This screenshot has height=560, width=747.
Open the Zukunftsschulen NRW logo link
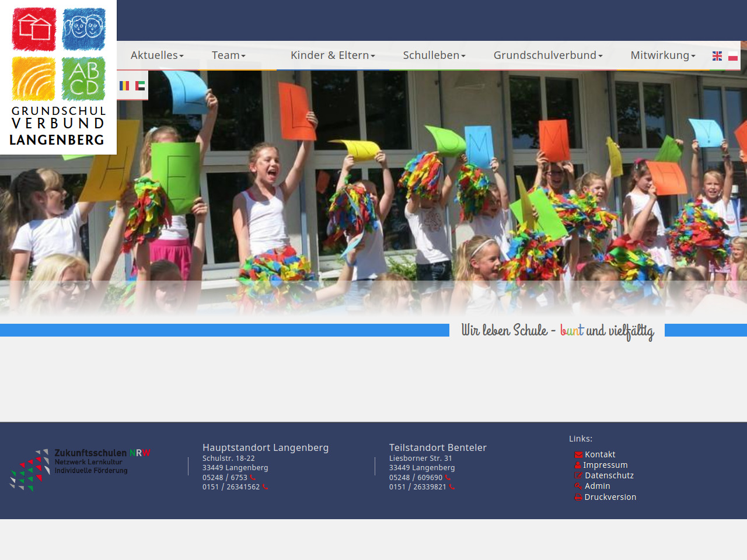click(80, 469)
